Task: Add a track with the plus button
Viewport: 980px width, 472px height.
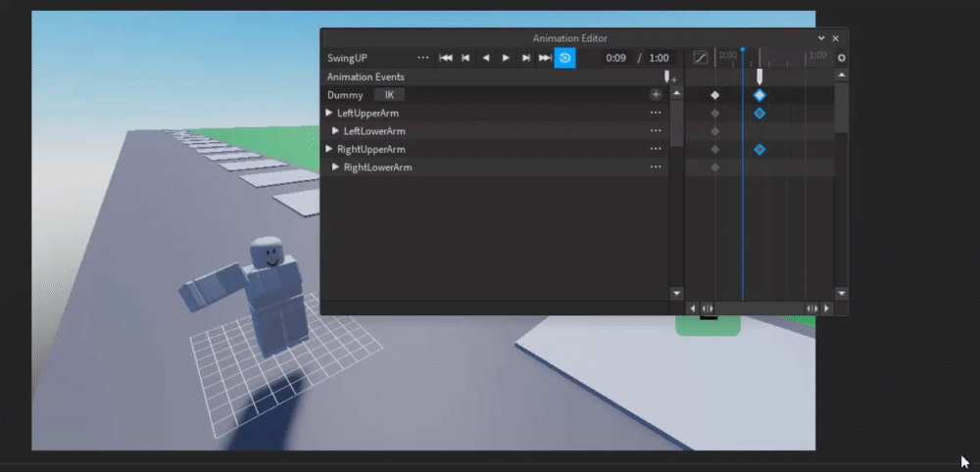Action: 656,95
